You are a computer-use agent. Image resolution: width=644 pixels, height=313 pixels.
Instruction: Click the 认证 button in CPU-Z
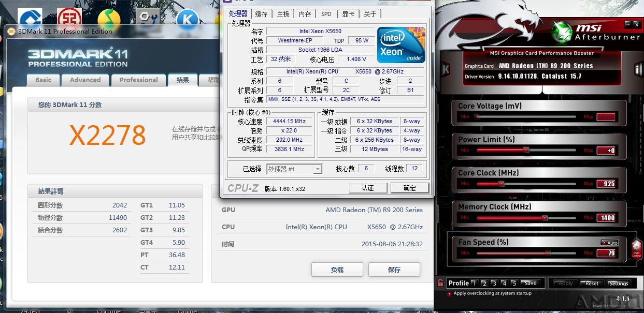point(368,188)
